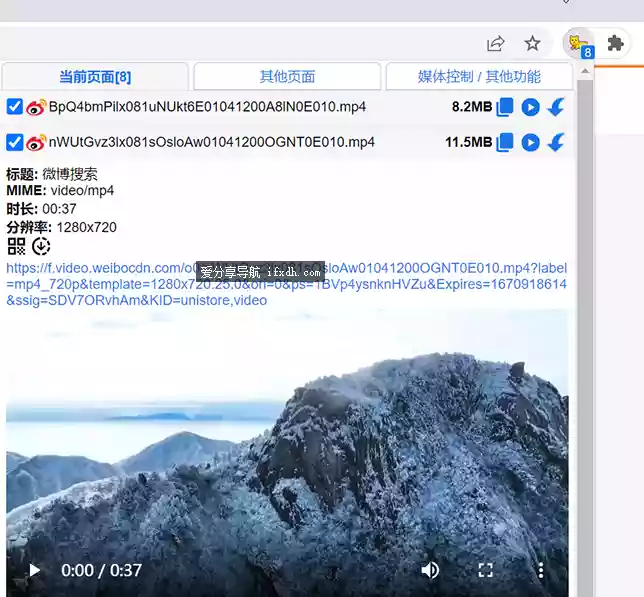Copy link of the 11.5MB video

(505, 142)
